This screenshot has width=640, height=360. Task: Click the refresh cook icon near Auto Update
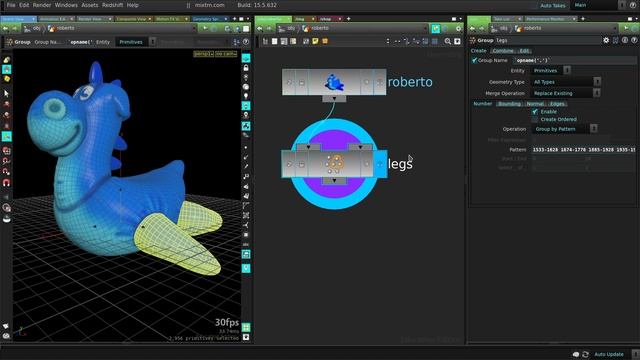point(585,354)
